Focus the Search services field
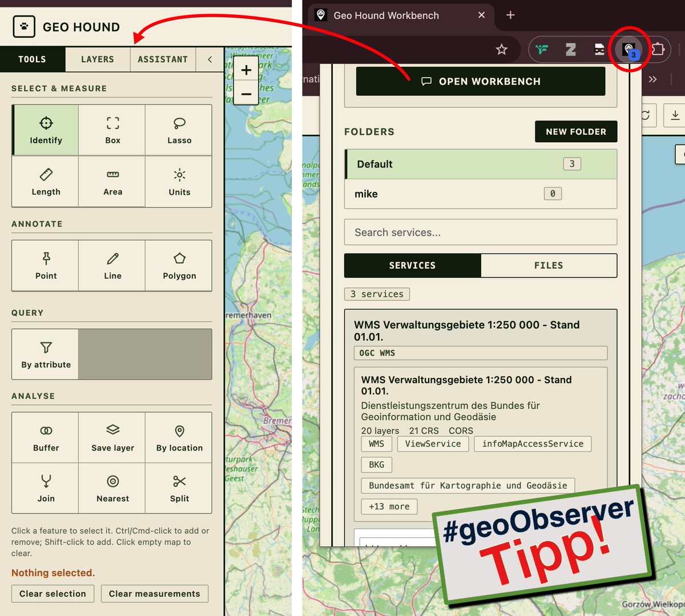 click(x=481, y=232)
